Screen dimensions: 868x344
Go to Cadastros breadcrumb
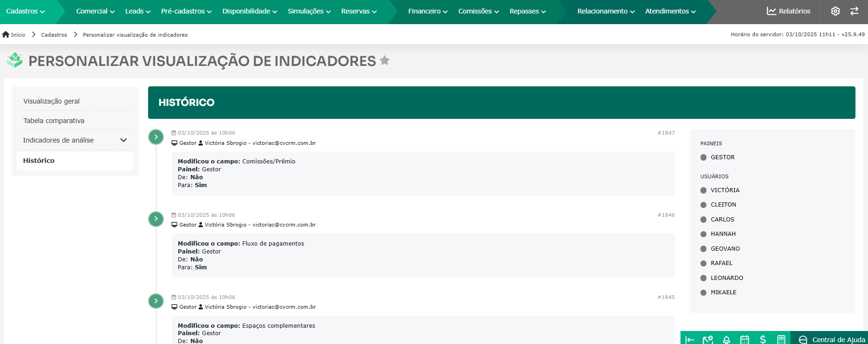[54, 35]
